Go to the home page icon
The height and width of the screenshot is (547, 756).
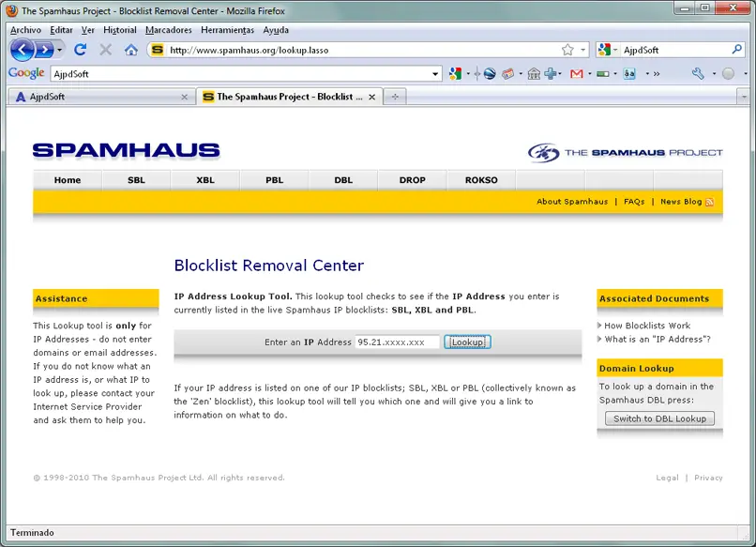coord(130,49)
